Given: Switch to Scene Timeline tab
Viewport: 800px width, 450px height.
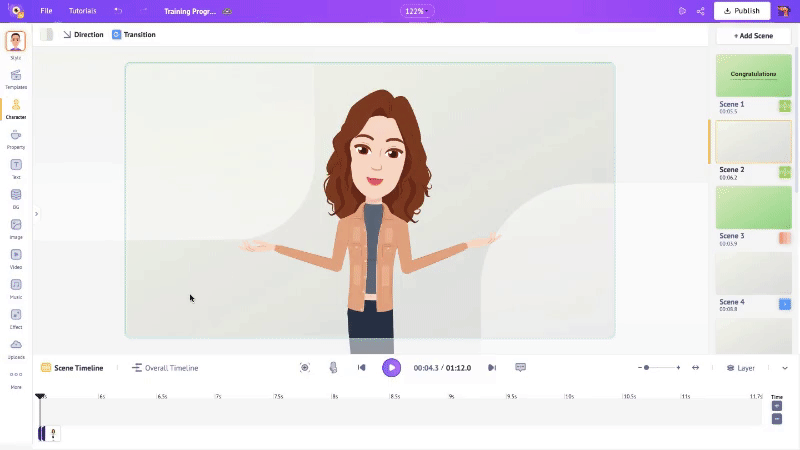Looking at the screenshot, I should tap(72, 368).
